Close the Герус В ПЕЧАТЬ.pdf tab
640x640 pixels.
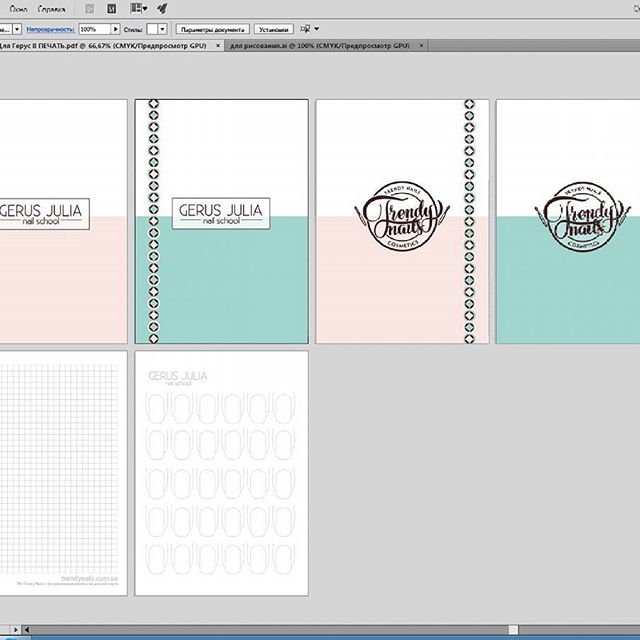(218, 46)
